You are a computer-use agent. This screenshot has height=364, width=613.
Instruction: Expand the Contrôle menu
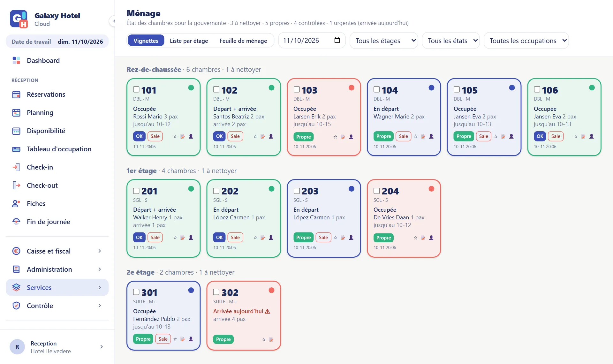coord(57,306)
